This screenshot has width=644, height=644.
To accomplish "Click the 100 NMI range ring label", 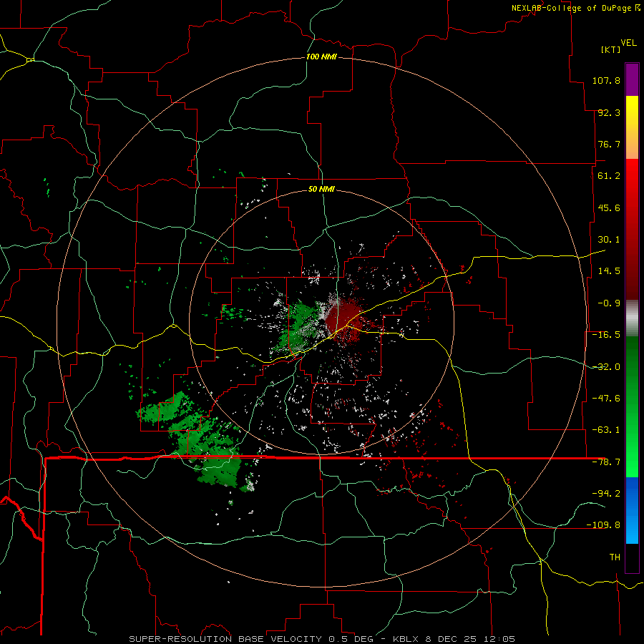I will (321, 57).
